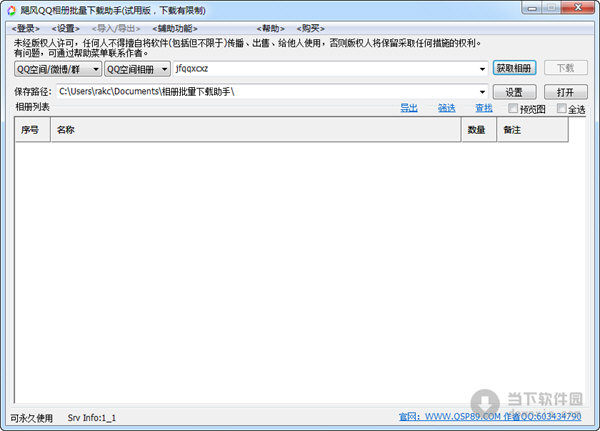This screenshot has height=431, width=600.
Task: Expand the QQ空间相册 type dropdown
Action: pos(137,69)
